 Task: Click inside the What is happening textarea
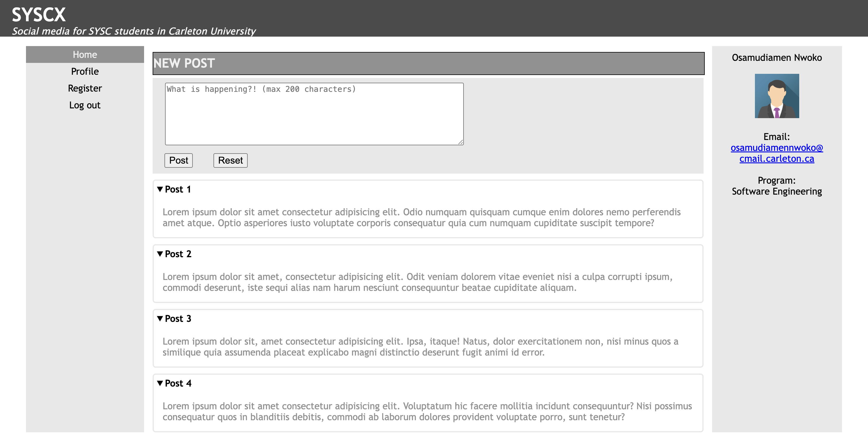pyautogui.click(x=314, y=115)
